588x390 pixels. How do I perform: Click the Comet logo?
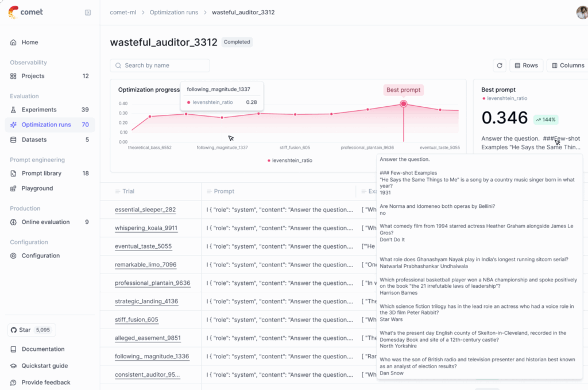[26, 12]
